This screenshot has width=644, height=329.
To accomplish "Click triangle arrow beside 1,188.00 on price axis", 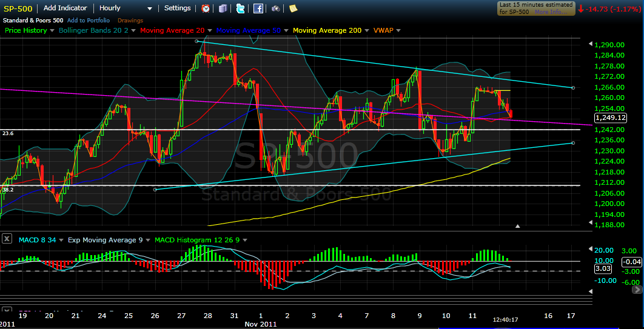I will coord(591,223).
